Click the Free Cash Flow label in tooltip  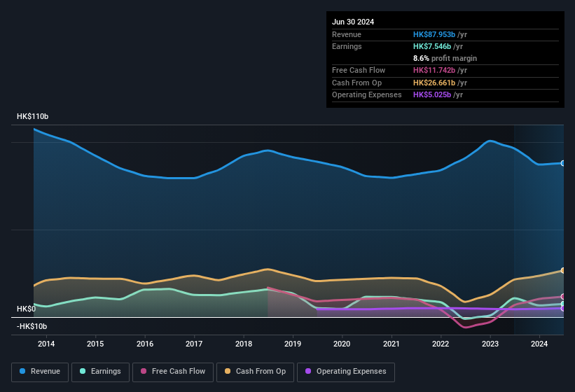(x=359, y=70)
